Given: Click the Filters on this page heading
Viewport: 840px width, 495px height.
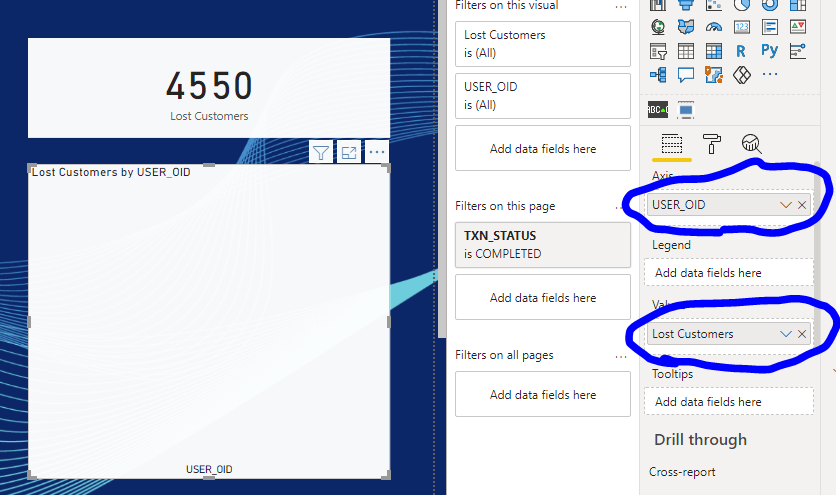Looking at the screenshot, I should click(x=505, y=206).
